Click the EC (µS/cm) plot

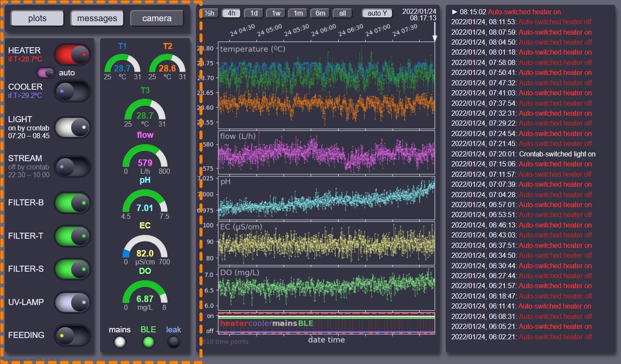(x=326, y=243)
